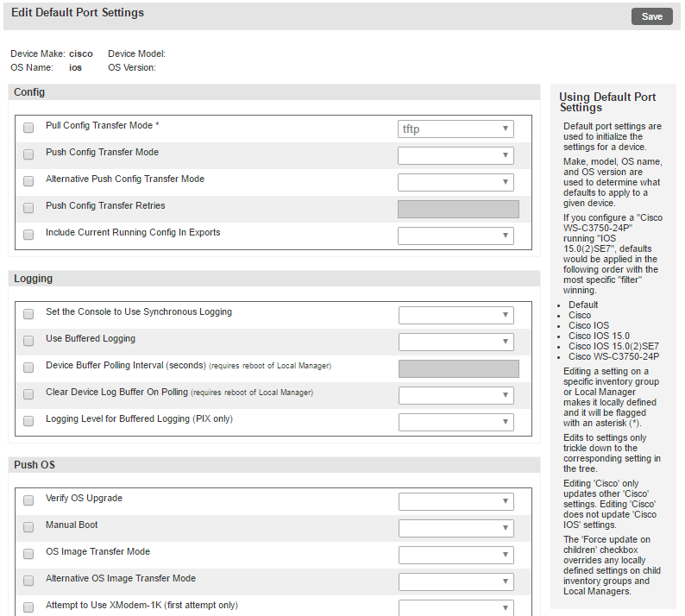Click the Logging section header

273,279
